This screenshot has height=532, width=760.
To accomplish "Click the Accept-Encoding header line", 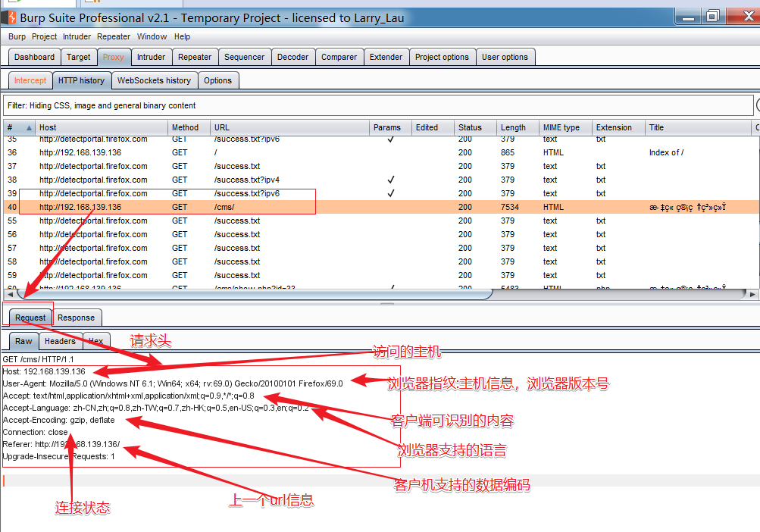I will click(x=58, y=420).
